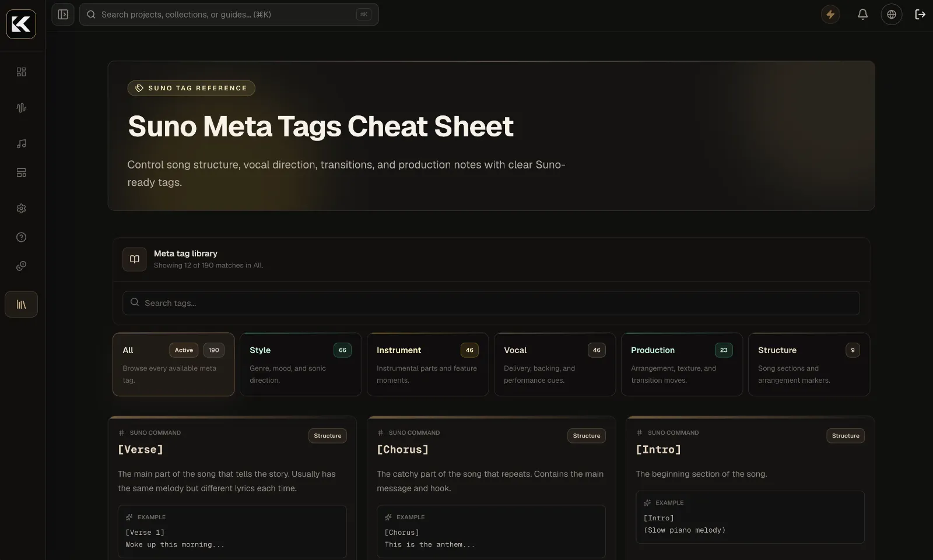Open the audio waveform icon in sidebar
This screenshot has height=560, width=933.
click(22, 108)
